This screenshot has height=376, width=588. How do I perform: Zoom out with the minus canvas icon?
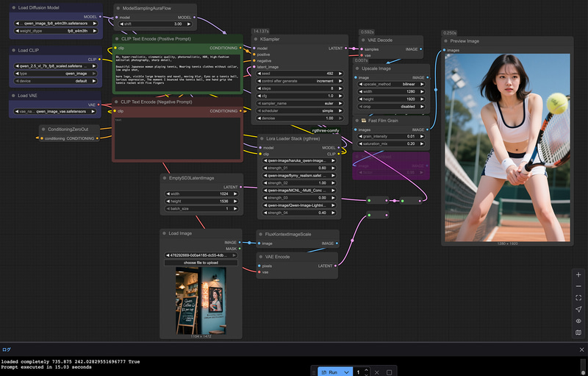coord(578,286)
